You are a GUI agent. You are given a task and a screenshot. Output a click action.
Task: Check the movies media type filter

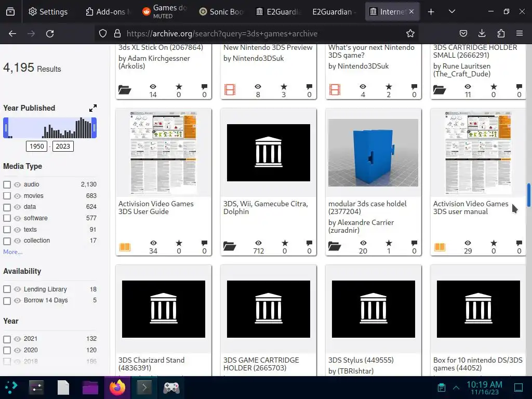tap(7, 196)
